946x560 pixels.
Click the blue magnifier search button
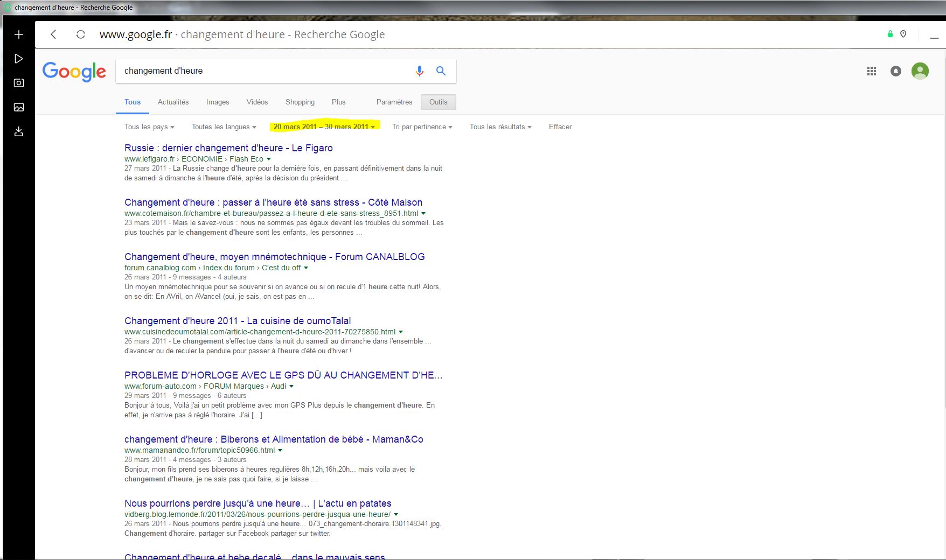click(441, 71)
